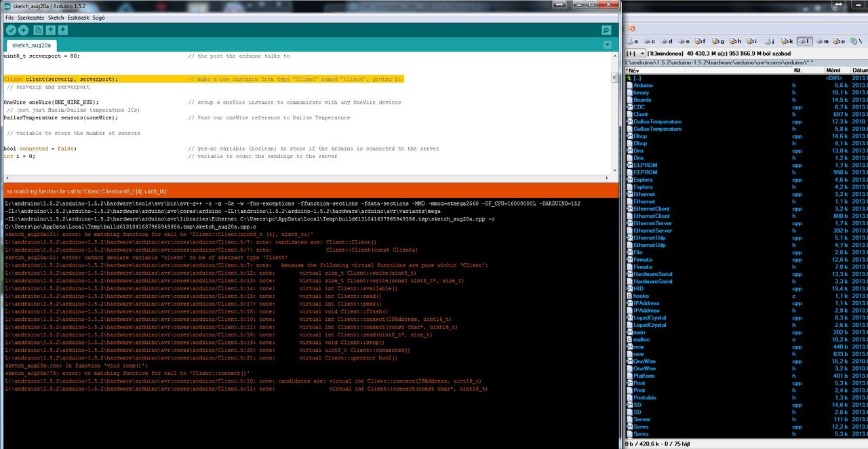Viewport: 868px width, 449px height.
Task: Open the Szerkesztés menu
Action: tap(31, 17)
